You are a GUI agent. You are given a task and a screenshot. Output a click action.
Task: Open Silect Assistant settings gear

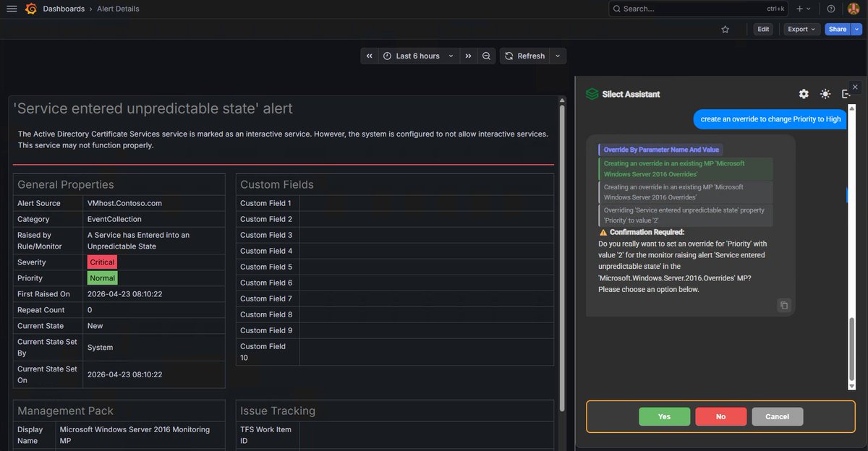pyautogui.click(x=804, y=94)
